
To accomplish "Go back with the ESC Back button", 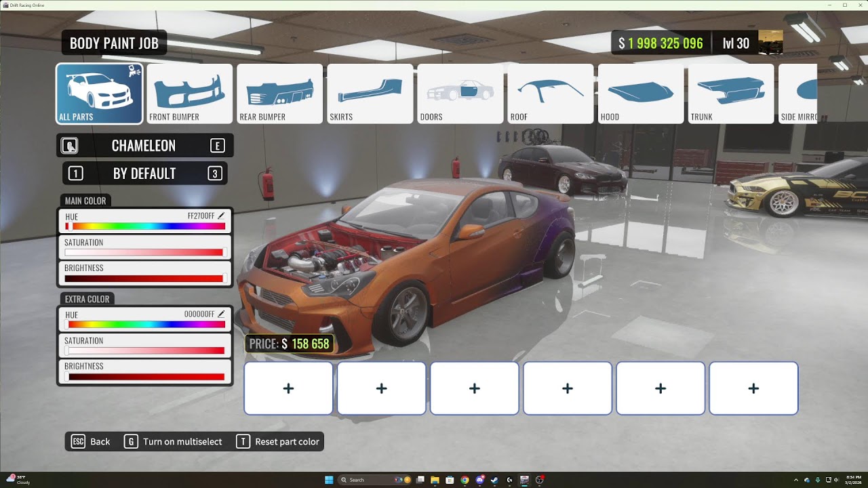I will (91, 441).
